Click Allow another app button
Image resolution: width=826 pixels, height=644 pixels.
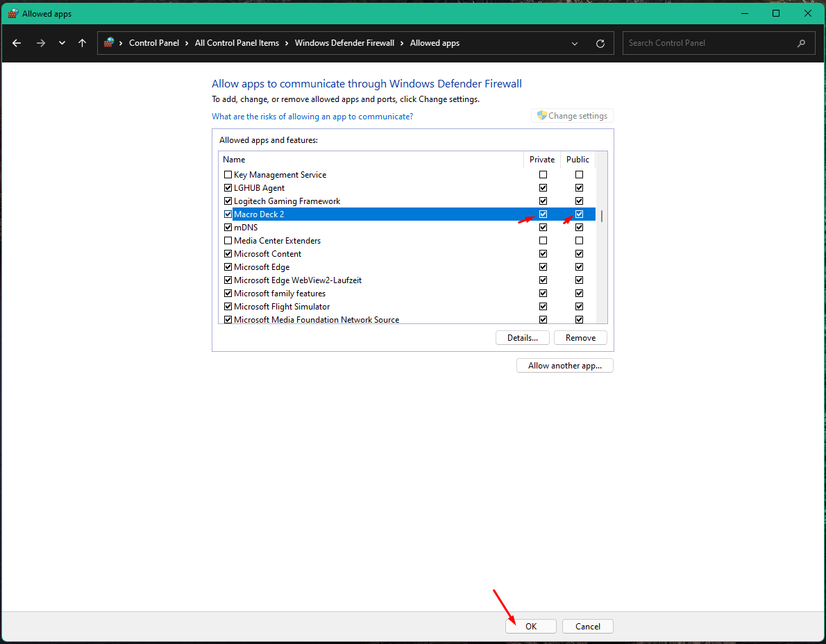tap(565, 366)
